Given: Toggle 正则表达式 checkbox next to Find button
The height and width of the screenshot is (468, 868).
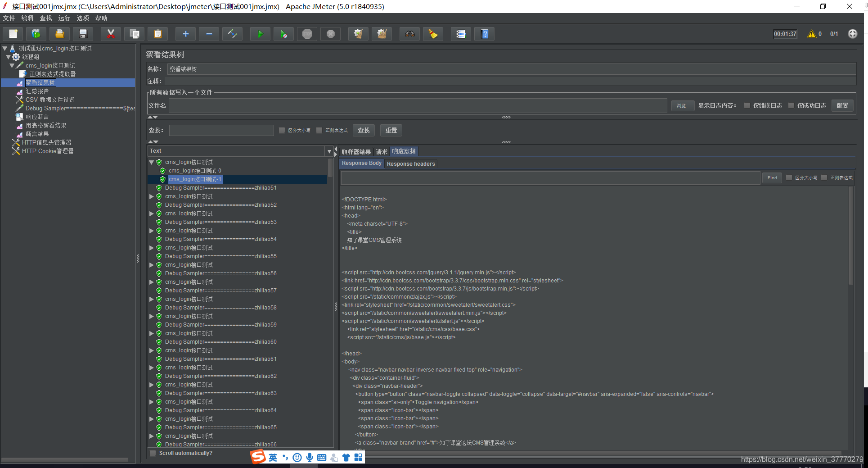Looking at the screenshot, I should coord(824,177).
